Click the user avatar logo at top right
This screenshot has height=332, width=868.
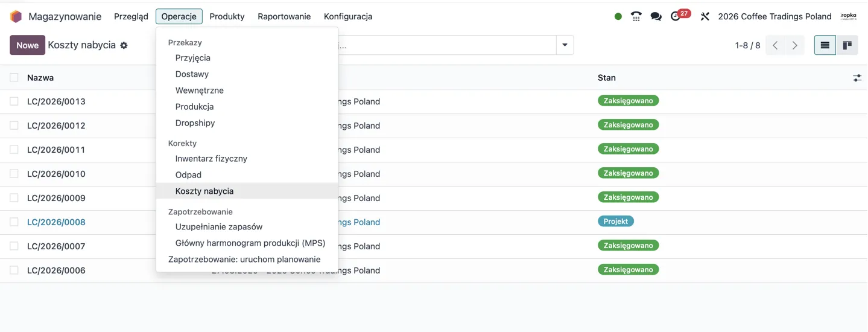[849, 16]
